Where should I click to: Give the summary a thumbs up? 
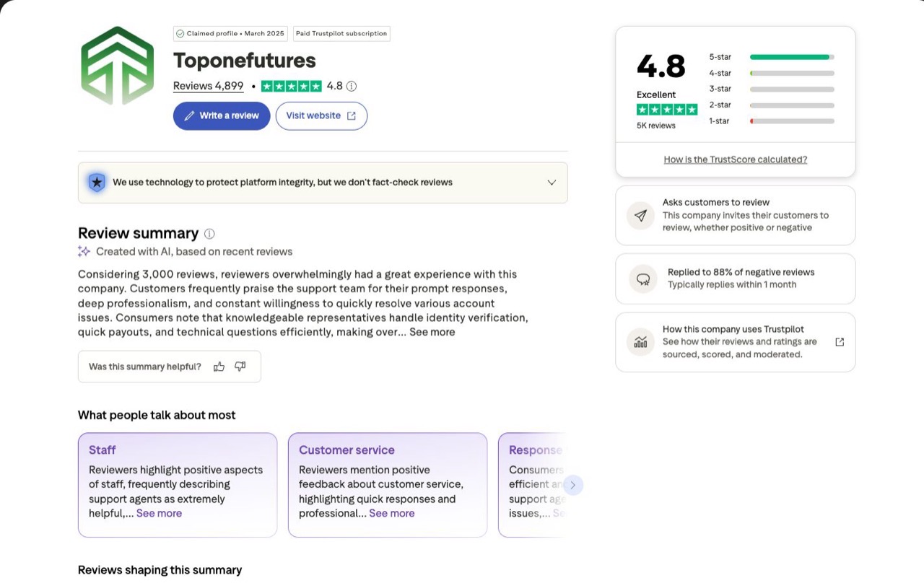(x=219, y=367)
